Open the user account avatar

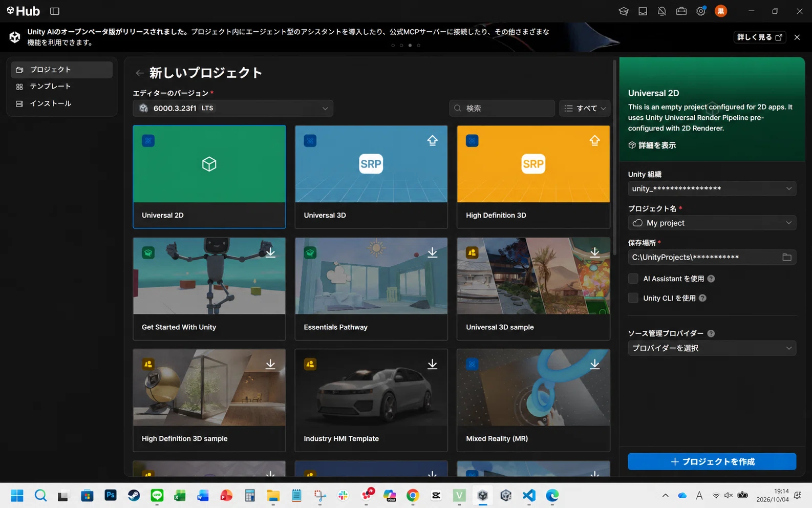tap(720, 11)
